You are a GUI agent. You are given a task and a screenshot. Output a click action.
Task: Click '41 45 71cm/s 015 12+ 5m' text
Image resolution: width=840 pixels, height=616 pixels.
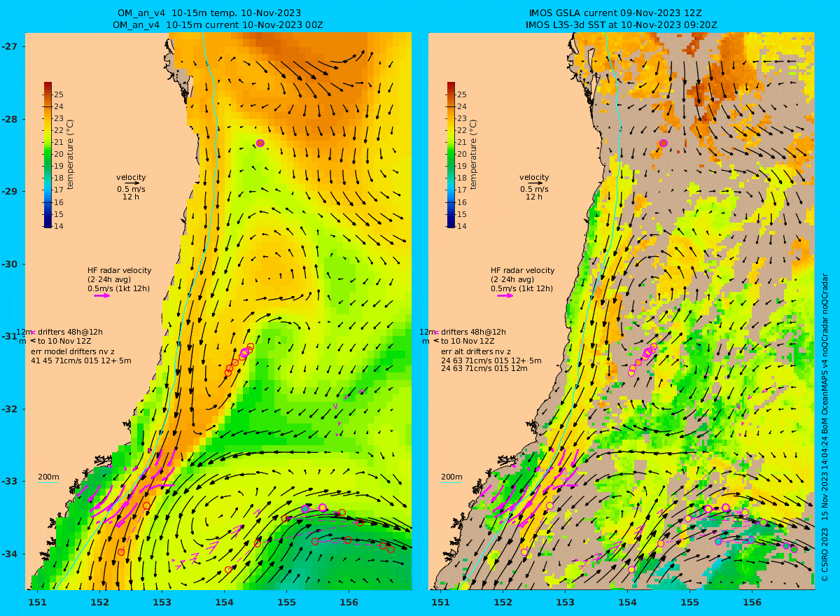[x=81, y=360]
